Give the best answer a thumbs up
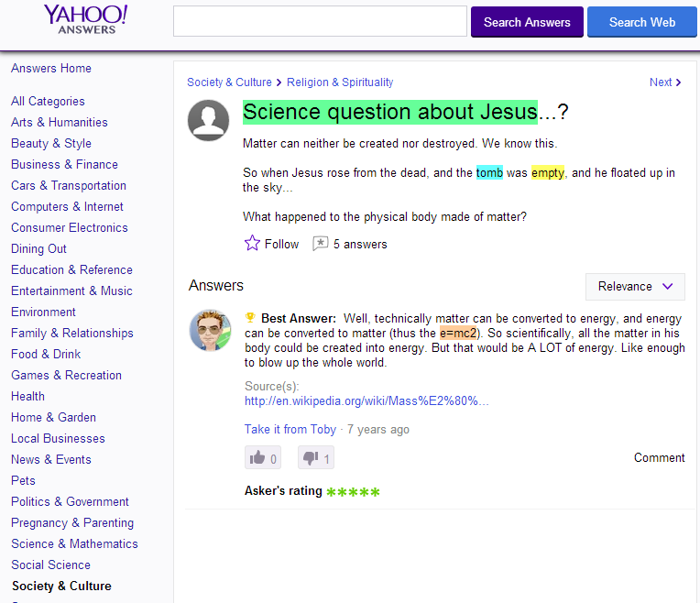The width and height of the screenshot is (700, 603). [x=263, y=458]
